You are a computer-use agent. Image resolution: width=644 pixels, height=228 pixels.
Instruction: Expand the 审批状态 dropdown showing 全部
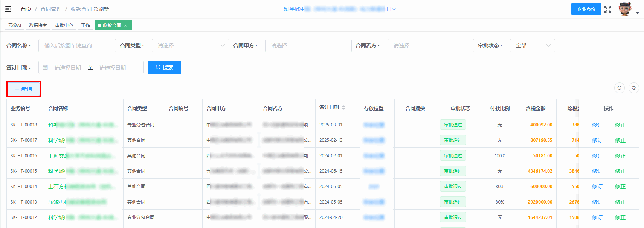[x=532, y=46]
